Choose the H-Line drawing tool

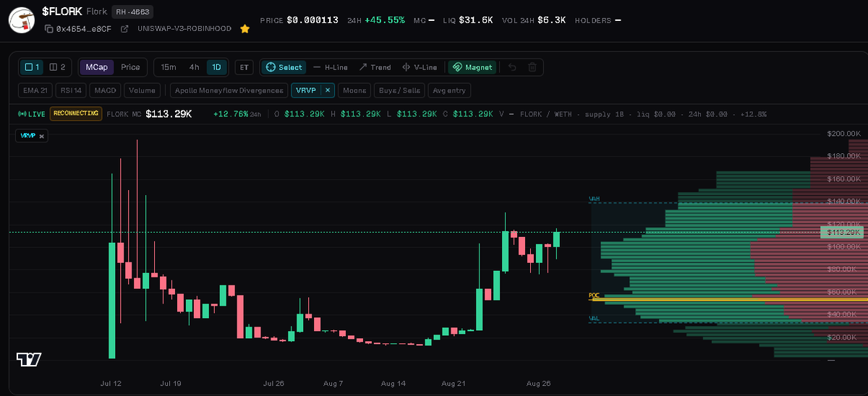click(x=331, y=67)
